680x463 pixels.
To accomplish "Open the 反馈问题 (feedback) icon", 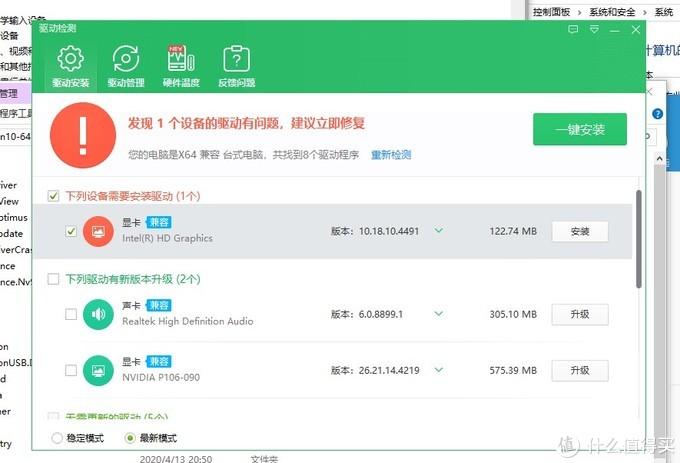I will coord(236,59).
